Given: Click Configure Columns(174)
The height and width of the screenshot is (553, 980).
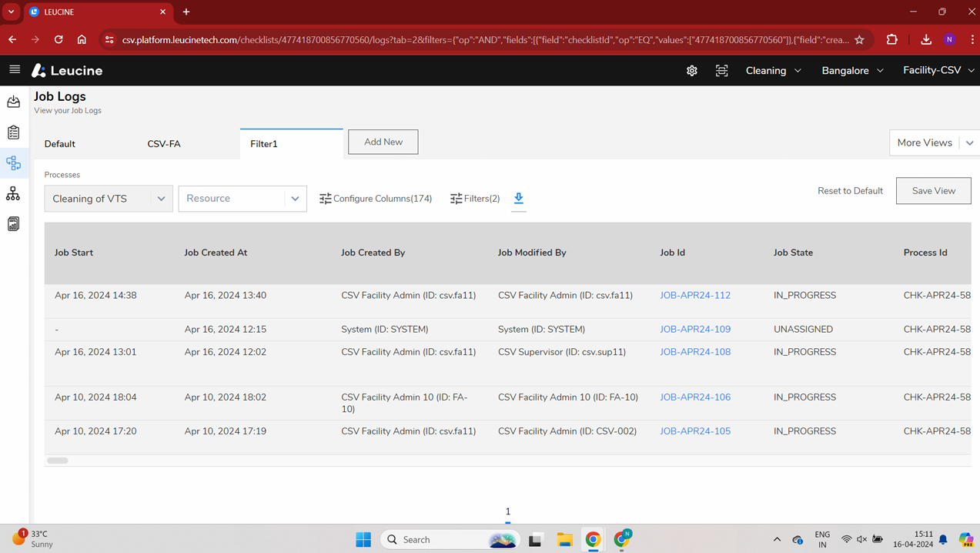Looking at the screenshot, I should [x=376, y=199].
